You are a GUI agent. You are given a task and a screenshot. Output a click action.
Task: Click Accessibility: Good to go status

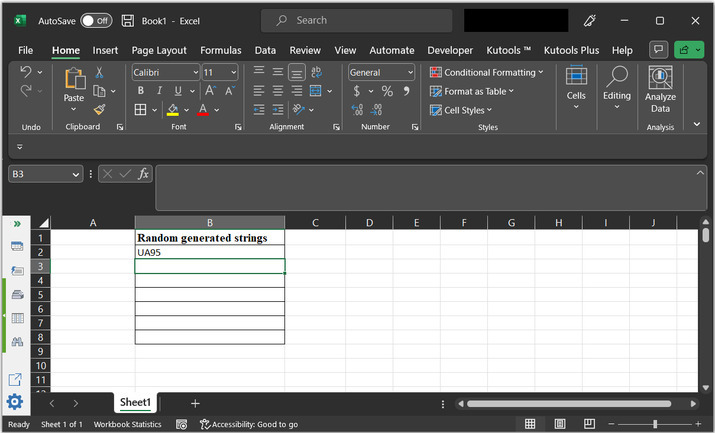(x=248, y=425)
